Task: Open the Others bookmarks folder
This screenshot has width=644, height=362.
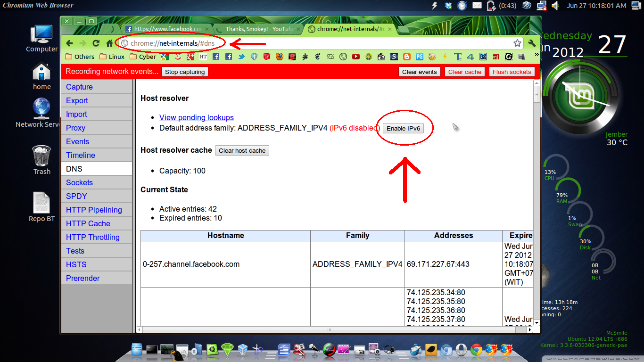Action: pos(80,57)
